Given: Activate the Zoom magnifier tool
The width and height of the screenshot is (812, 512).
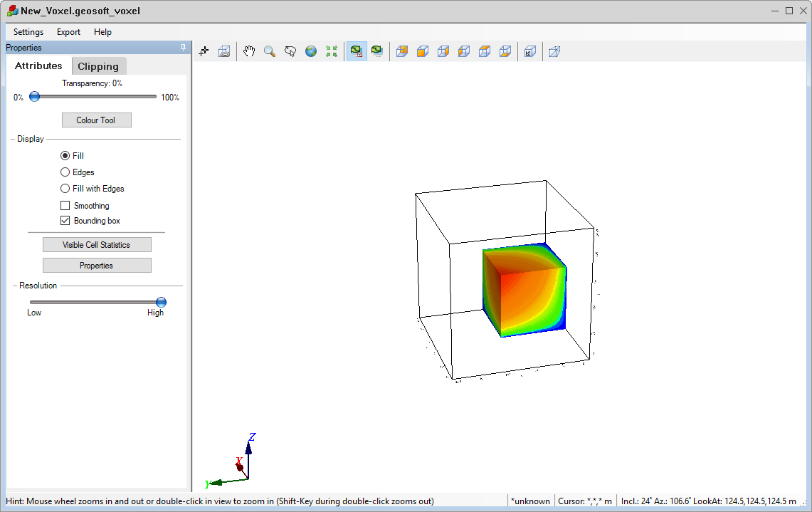Looking at the screenshot, I should (x=270, y=51).
